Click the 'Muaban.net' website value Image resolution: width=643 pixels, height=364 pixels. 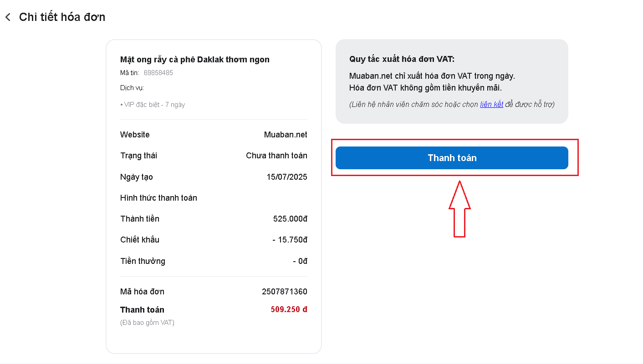[x=286, y=135]
